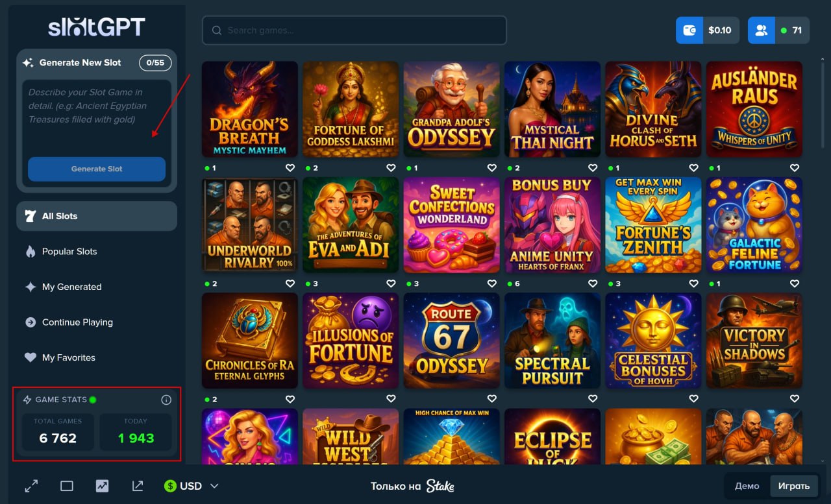
Task: Click the pop-out window icon
Action: (x=137, y=486)
